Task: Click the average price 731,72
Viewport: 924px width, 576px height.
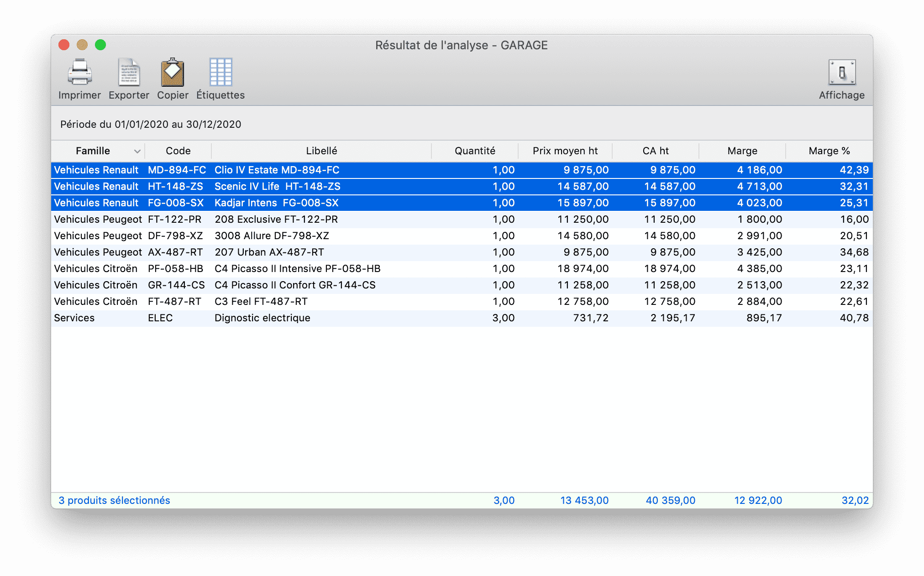Action: (591, 318)
